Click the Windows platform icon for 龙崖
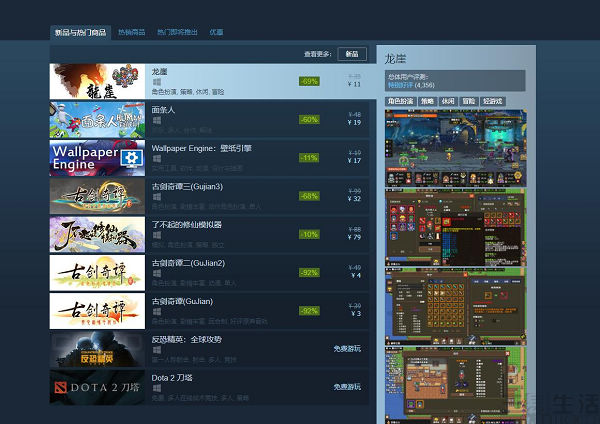Screen dimensions: 600x424 [157, 82]
